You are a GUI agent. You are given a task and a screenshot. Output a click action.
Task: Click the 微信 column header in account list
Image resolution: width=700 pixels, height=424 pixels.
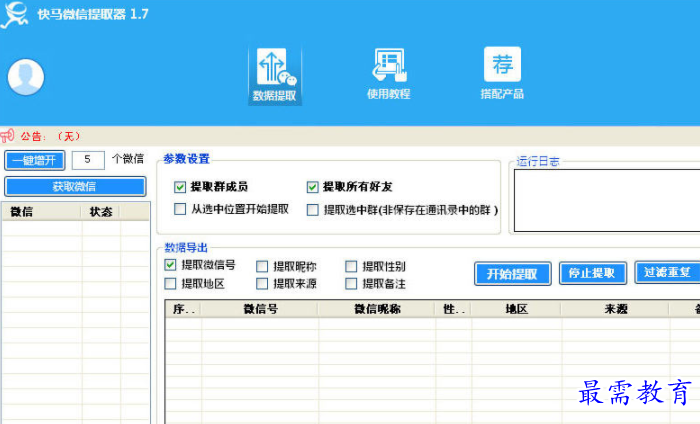coord(42,212)
